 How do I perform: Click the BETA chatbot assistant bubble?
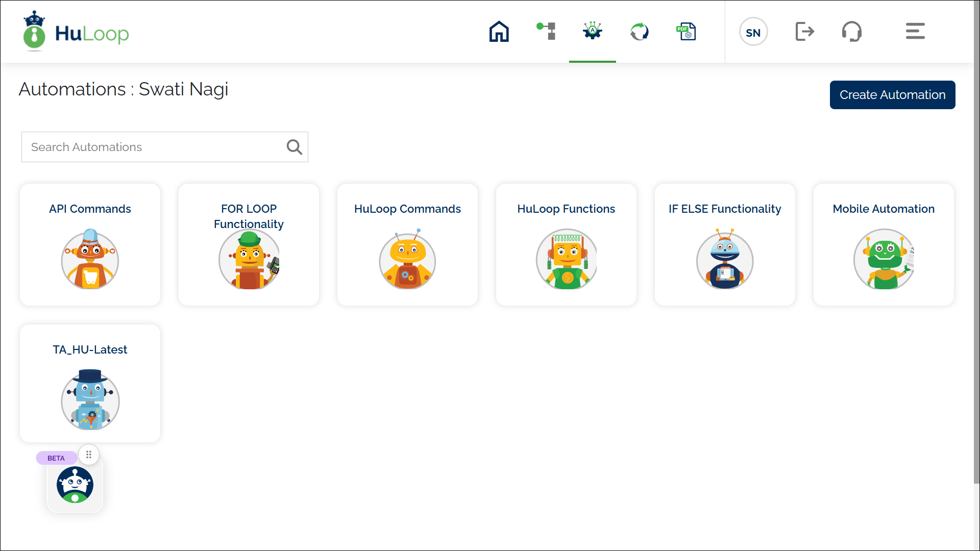[75, 485]
